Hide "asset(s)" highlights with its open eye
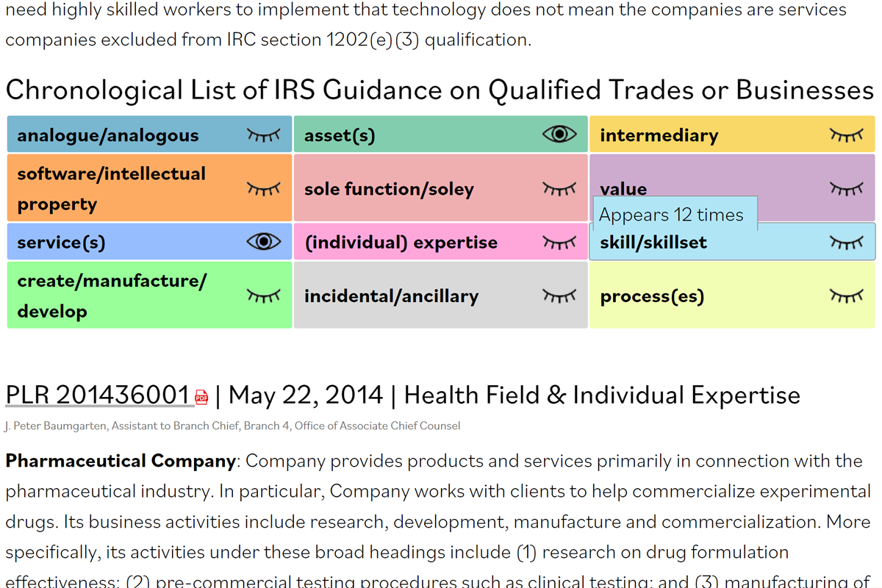The width and height of the screenshot is (882, 588). tap(559, 134)
